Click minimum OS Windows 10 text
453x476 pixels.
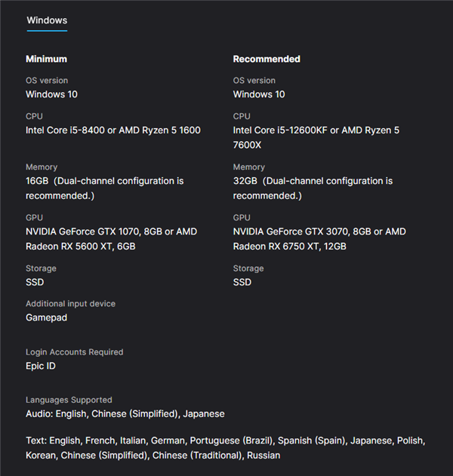(51, 94)
